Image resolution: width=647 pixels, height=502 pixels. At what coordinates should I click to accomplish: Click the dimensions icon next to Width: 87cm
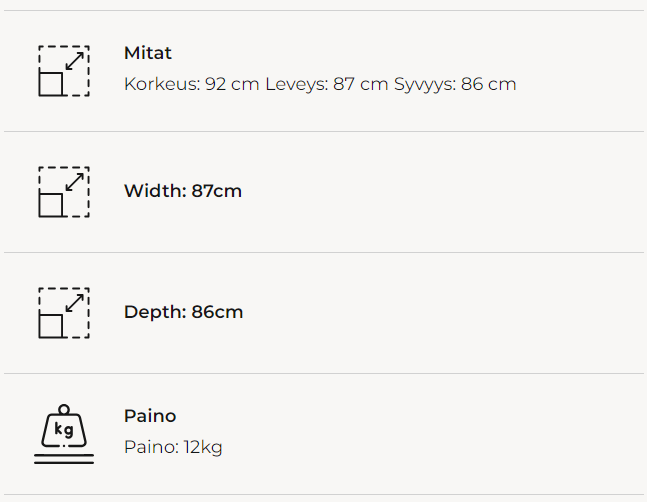point(64,192)
